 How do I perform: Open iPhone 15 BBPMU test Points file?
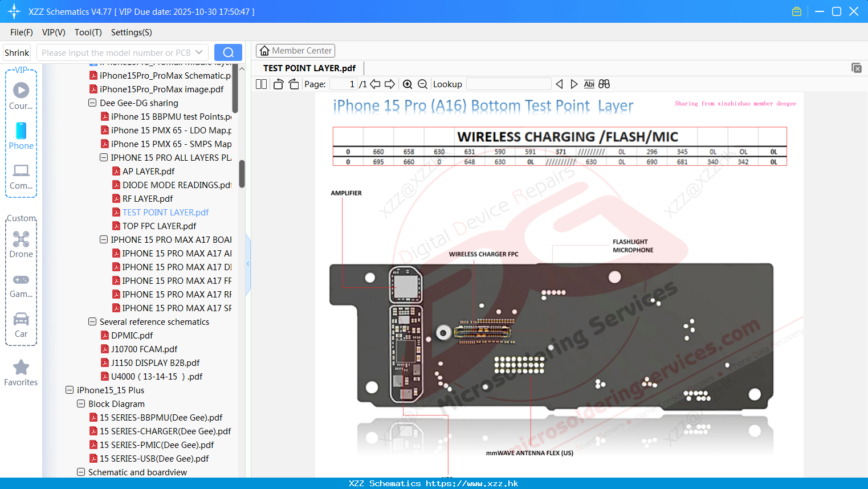coord(171,117)
